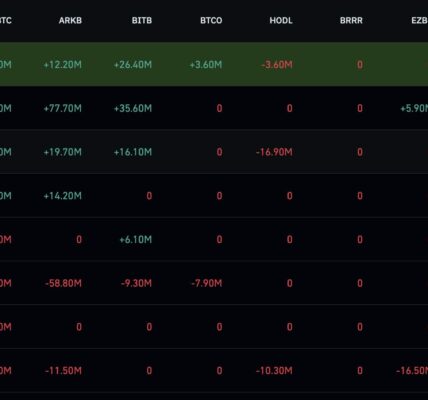The height and width of the screenshot is (400, 428).
Task: Click the ARKB column header
Action: click(70, 20)
